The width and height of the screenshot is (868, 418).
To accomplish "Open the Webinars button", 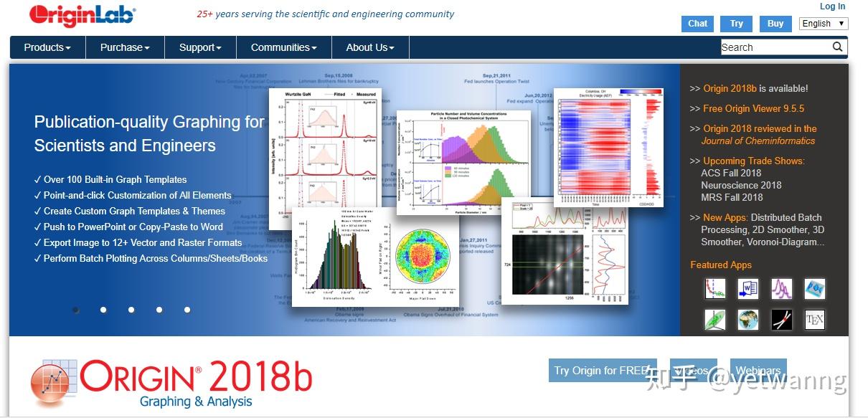I will click(758, 371).
